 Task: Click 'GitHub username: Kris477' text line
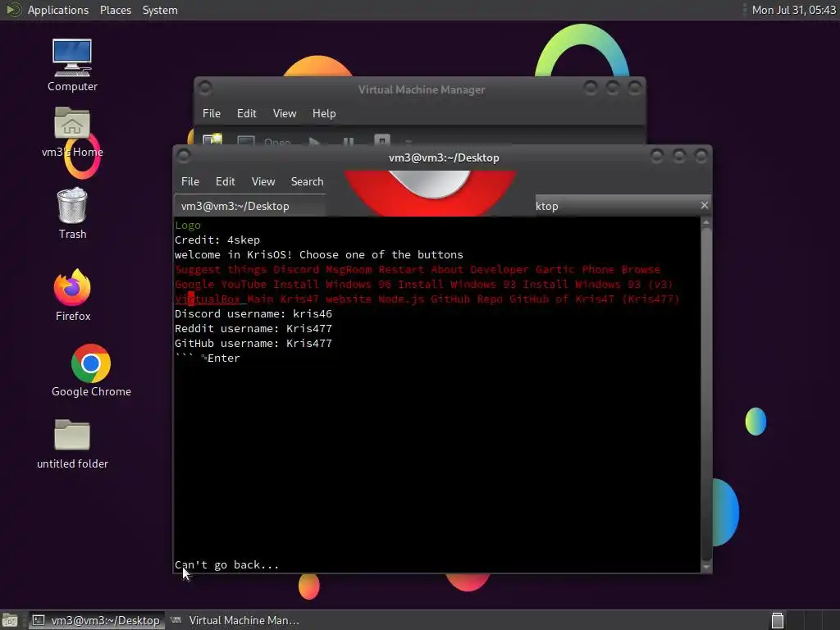click(253, 343)
